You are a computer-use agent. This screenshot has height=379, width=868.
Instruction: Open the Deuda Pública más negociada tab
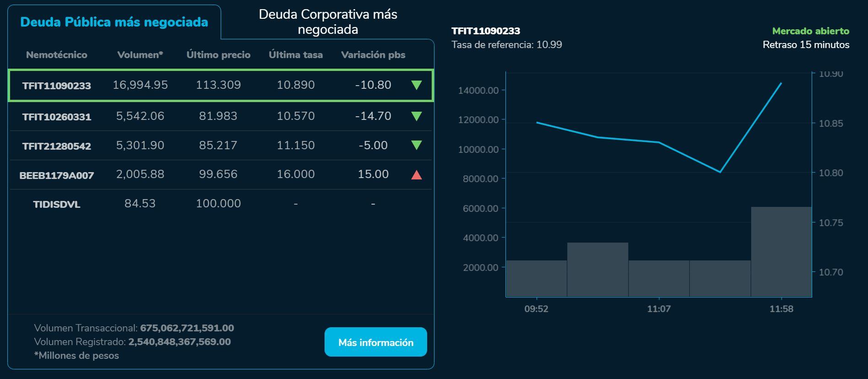click(114, 22)
